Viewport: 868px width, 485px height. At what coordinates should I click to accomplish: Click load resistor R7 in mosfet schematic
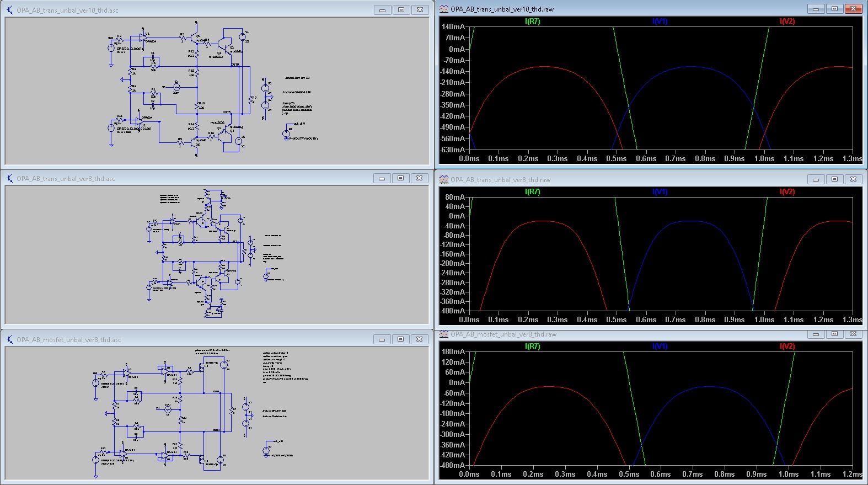pos(231,411)
